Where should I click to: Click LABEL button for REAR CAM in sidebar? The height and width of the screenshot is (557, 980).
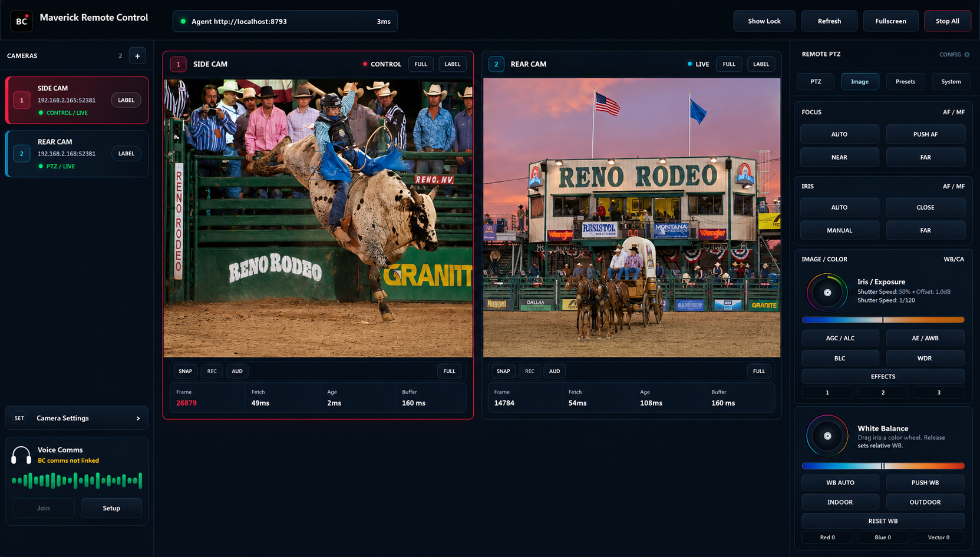coord(126,154)
